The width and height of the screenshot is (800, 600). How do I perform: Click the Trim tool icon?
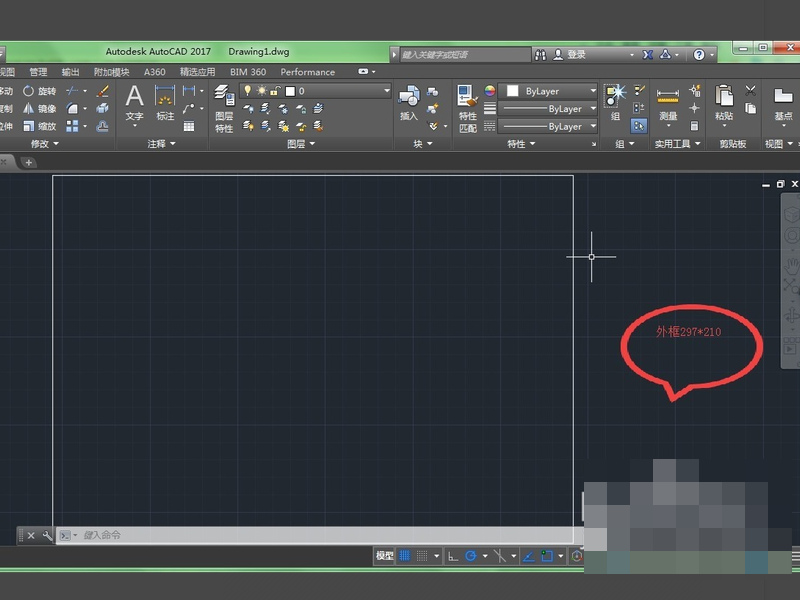(x=72, y=91)
